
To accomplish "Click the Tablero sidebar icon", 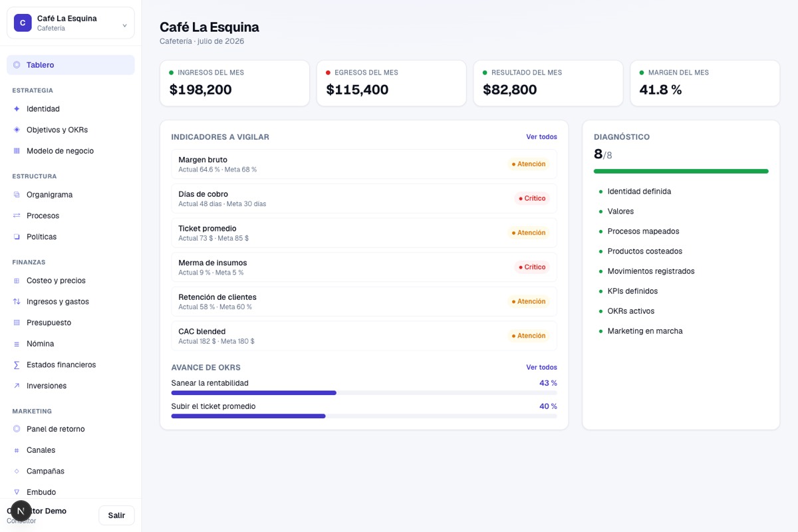I will point(17,65).
